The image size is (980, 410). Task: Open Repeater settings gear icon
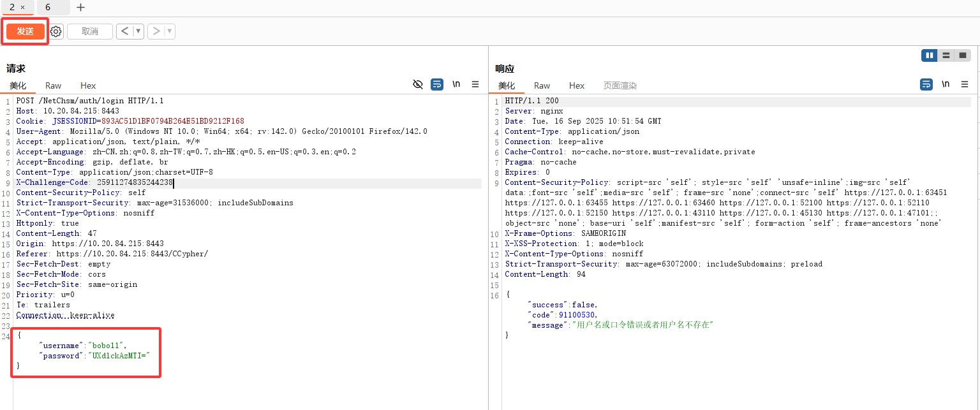[x=56, y=31]
